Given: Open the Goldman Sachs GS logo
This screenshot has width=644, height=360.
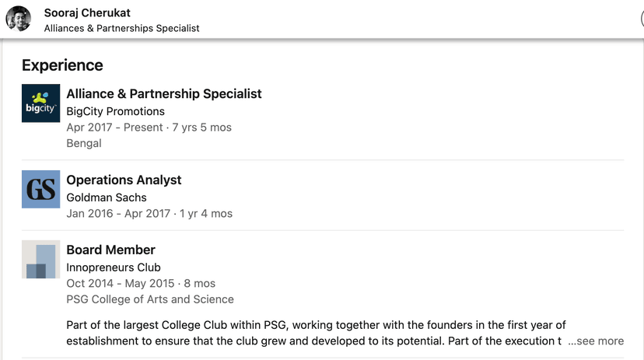Looking at the screenshot, I should pos(40,189).
